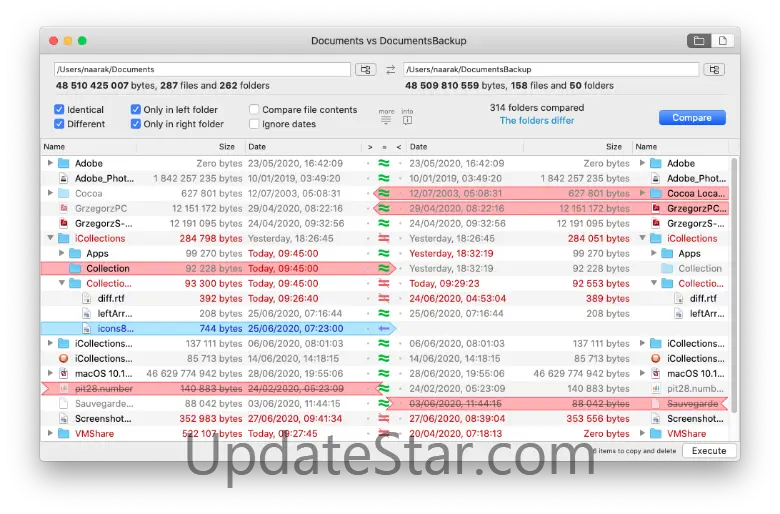Collapse the left iCollections folder
The image size is (780, 514).
[x=50, y=238]
